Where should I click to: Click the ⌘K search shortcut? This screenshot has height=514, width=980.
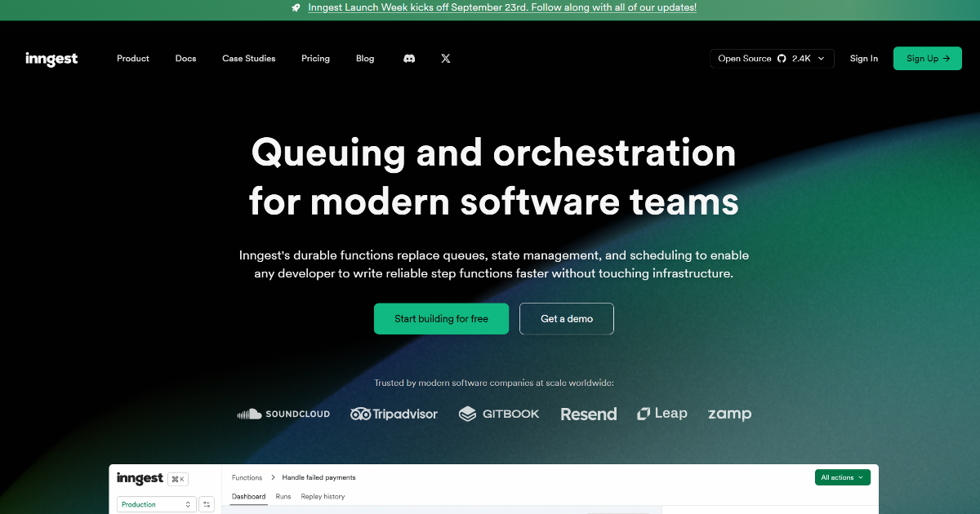click(x=177, y=479)
